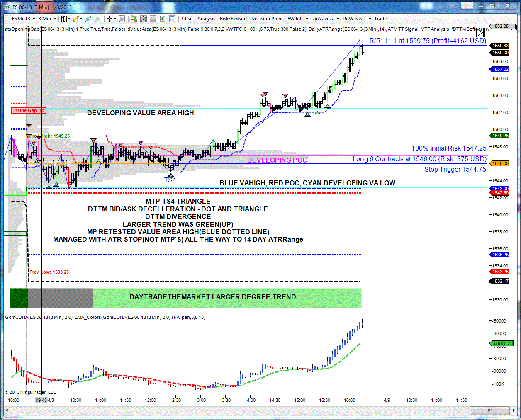Open the ES 06-13 instrument dropdown
Screen dimensions: 521x420
[x=23, y=19]
